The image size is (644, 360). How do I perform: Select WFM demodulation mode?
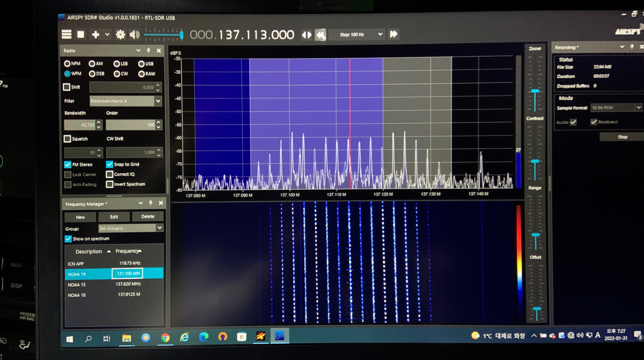pos(67,74)
